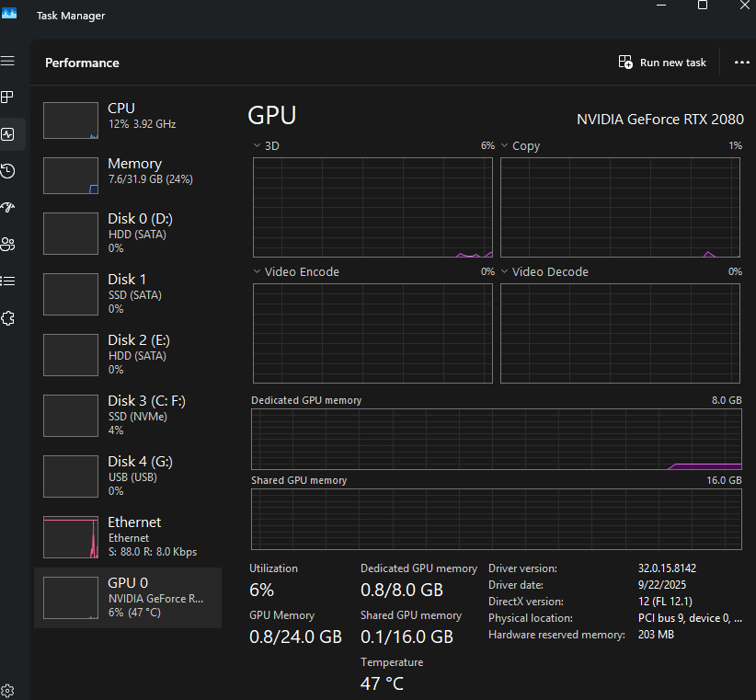Click the Task Manager app icon in the title bar

click(x=8, y=13)
